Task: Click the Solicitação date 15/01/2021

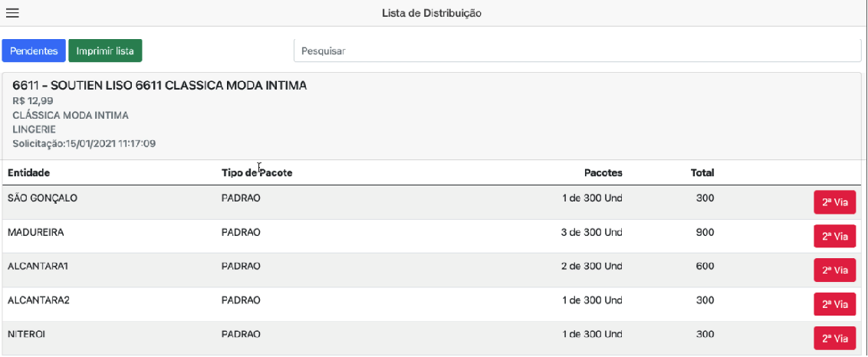Action: [84, 144]
